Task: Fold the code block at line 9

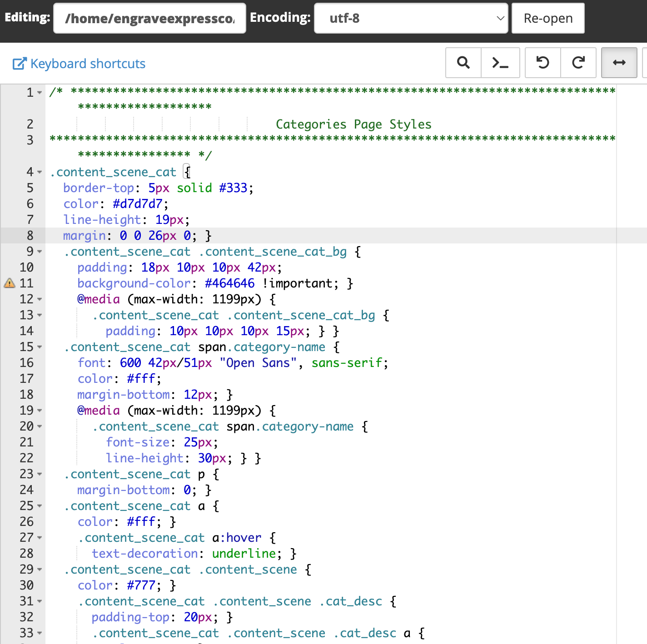Action: tap(40, 252)
